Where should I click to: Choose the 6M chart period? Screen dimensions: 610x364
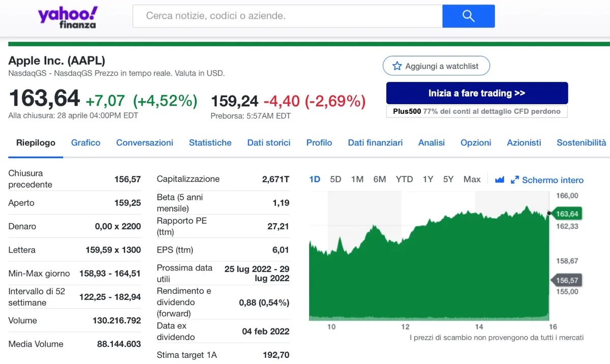pos(380,179)
